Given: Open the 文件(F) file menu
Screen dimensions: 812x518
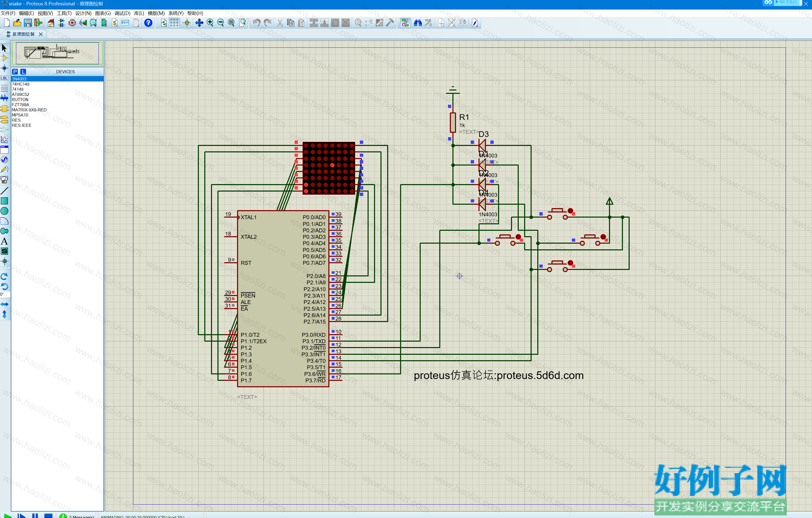Looking at the screenshot, I should [8, 13].
